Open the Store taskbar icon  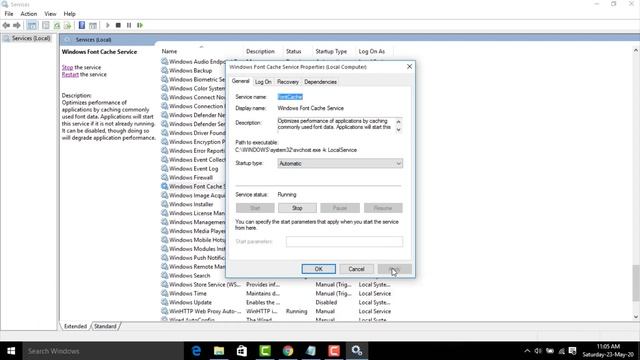(x=242, y=351)
